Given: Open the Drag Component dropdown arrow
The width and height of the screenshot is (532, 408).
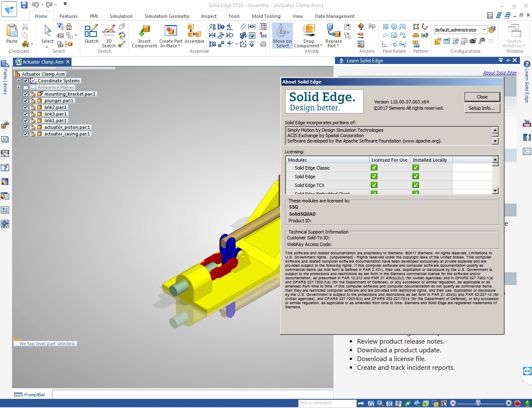Looking at the screenshot, I should point(321,46).
